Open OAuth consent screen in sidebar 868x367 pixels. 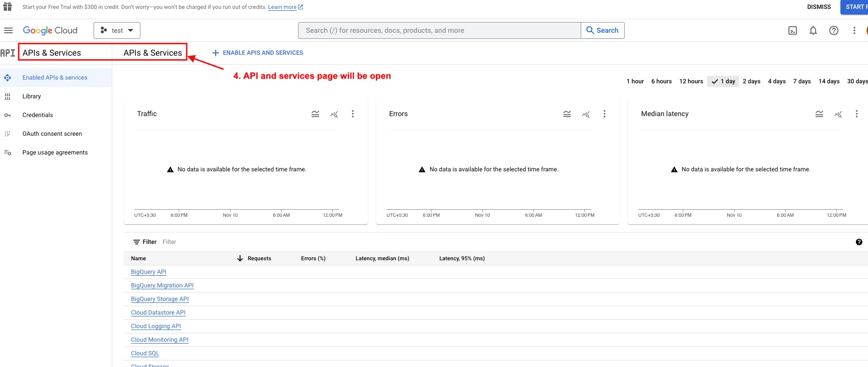pos(52,134)
